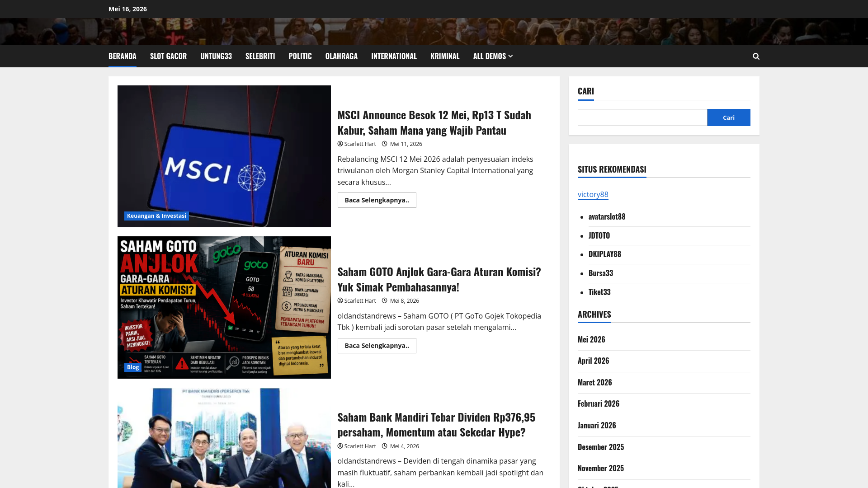Image resolution: width=868 pixels, height=488 pixels.
Task: Open the MSCI article thumbnail image
Action: pos(224,156)
